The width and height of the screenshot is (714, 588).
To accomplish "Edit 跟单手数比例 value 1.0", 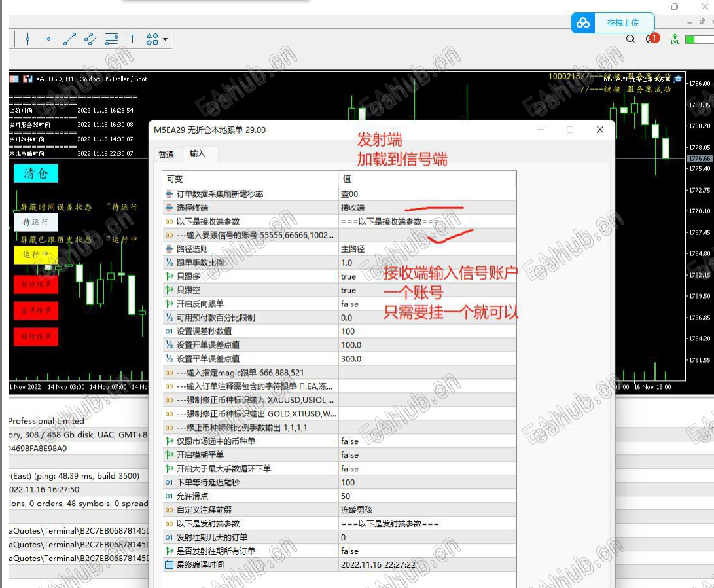I will click(x=427, y=263).
